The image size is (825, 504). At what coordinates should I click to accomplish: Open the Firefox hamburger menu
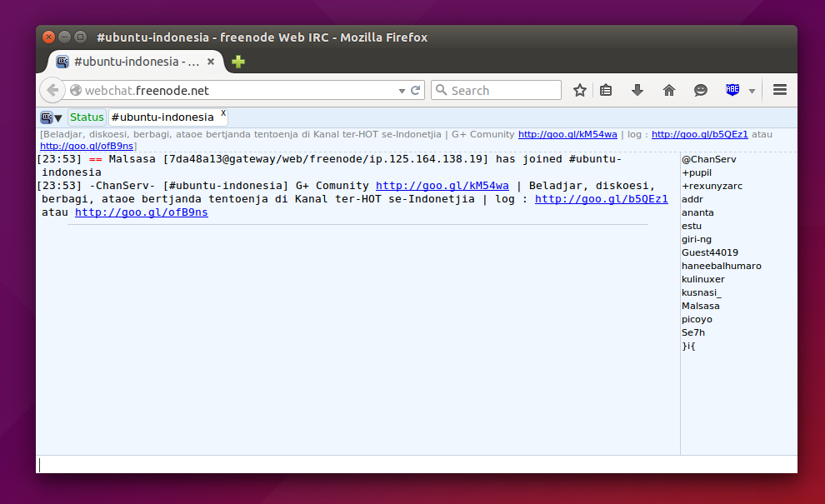point(779,90)
